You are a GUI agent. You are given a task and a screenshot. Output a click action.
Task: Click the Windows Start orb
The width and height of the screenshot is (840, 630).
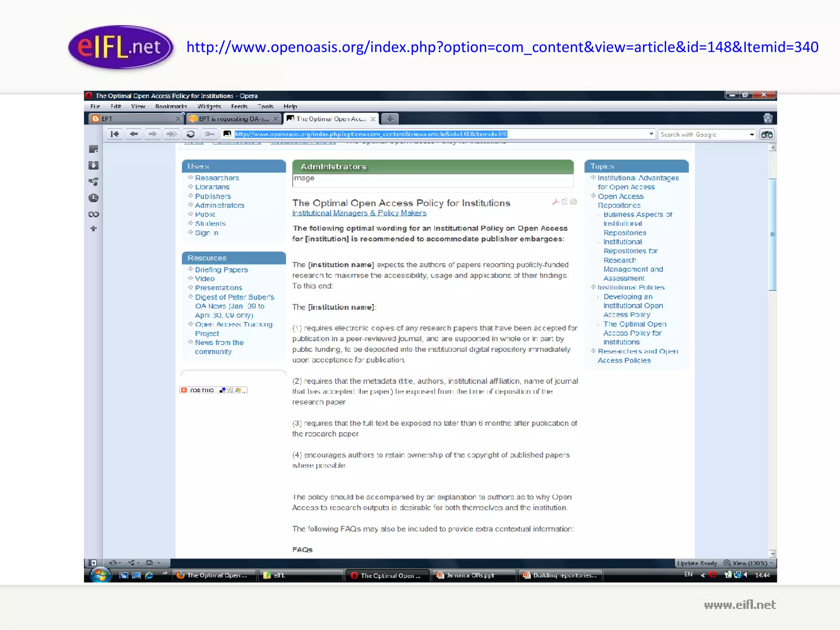coord(100,575)
